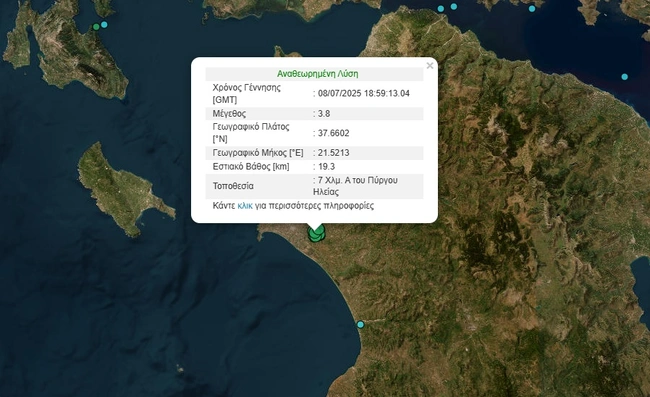Select the small green marker on the northwestern island coast
The image size is (650, 397).
point(96,27)
